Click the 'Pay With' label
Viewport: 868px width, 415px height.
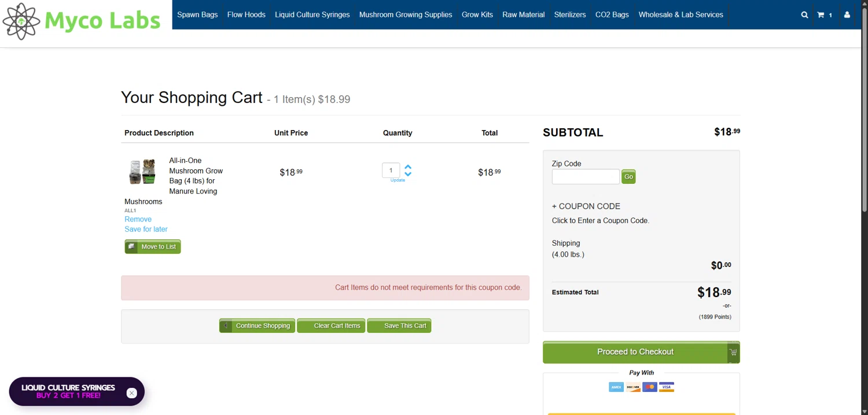click(x=641, y=373)
